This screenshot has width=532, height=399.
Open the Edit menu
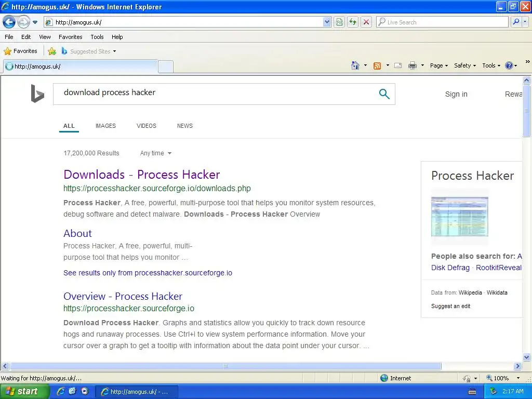tap(26, 37)
